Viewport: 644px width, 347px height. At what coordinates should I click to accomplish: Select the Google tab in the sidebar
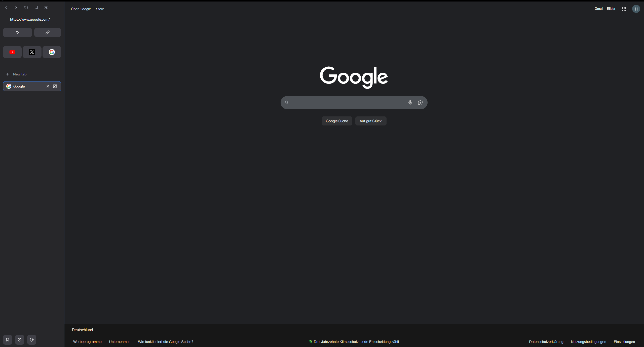click(x=25, y=86)
